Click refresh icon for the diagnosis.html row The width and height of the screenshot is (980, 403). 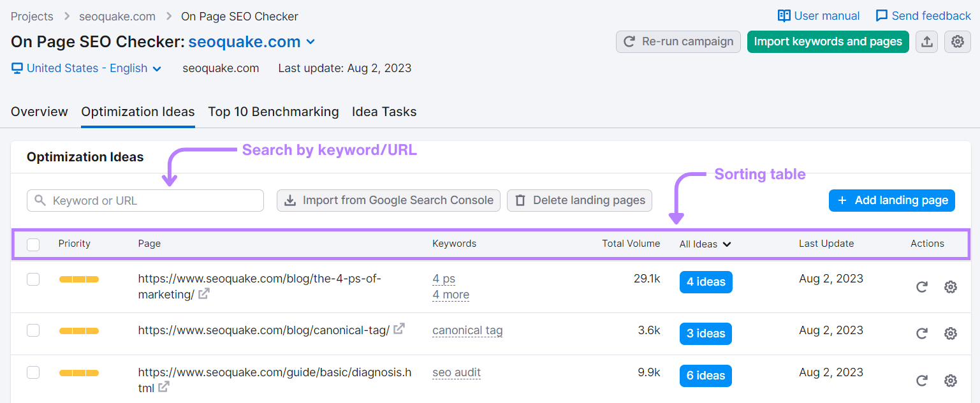coord(921,381)
